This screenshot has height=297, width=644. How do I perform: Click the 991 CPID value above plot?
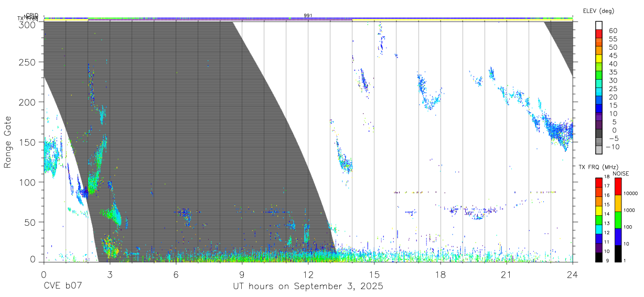tap(308, 15)
